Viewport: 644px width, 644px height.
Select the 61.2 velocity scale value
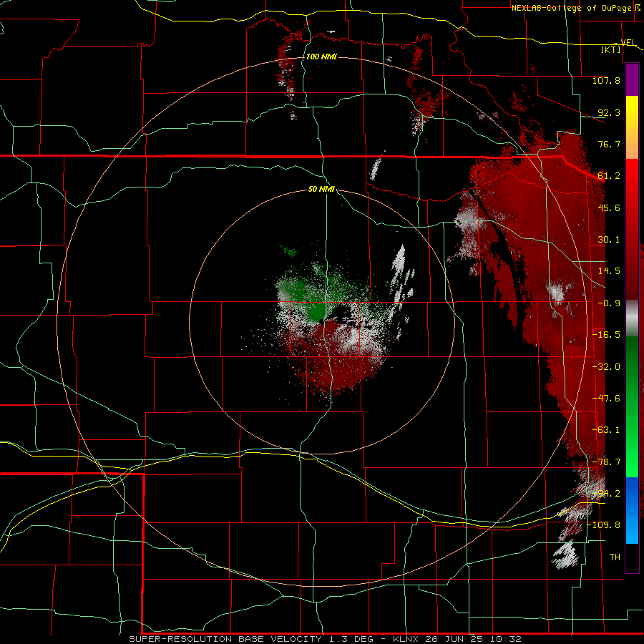[x=609, y=176]
